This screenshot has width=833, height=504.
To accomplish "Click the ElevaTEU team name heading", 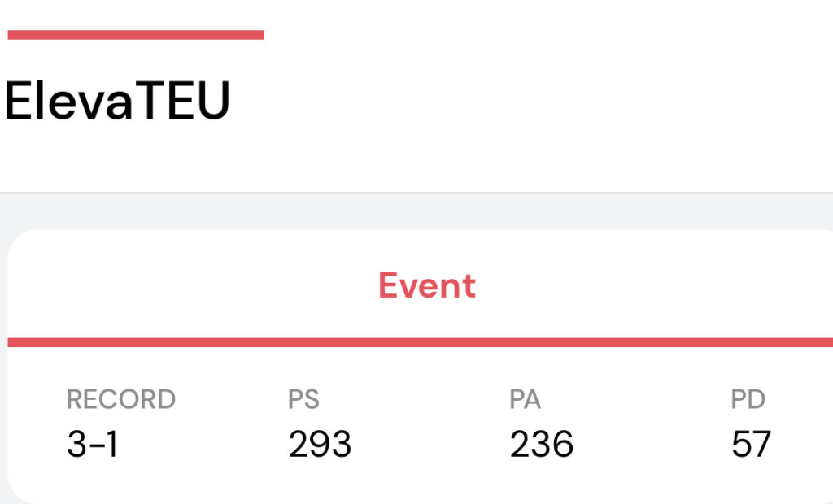I will click(x=117, y=100).
